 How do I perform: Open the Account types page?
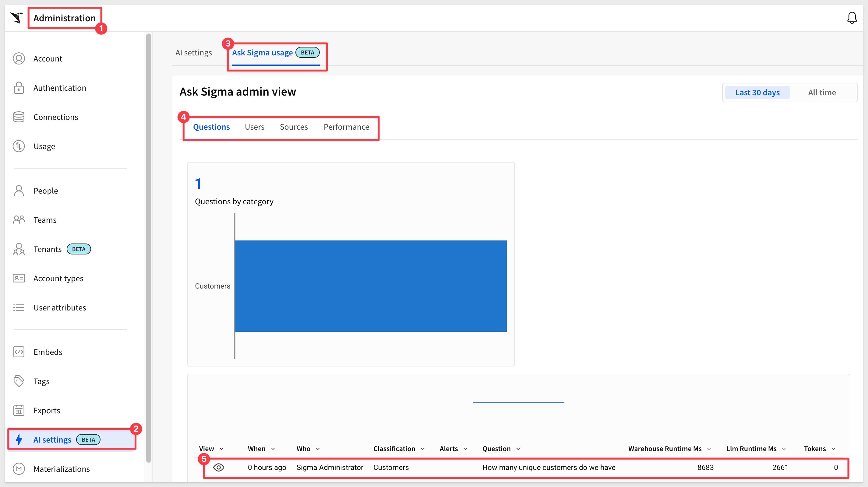pyautogui.click(x=58, y=278)
